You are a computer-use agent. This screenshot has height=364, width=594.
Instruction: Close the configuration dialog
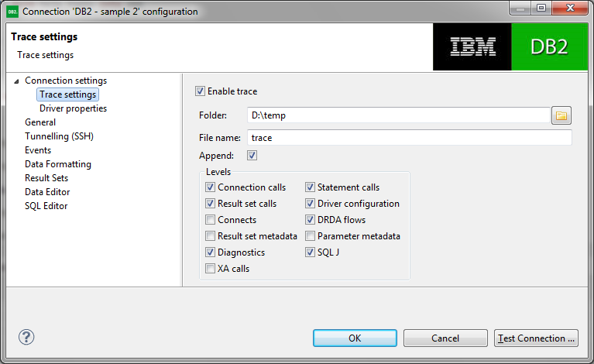point(570,9)
